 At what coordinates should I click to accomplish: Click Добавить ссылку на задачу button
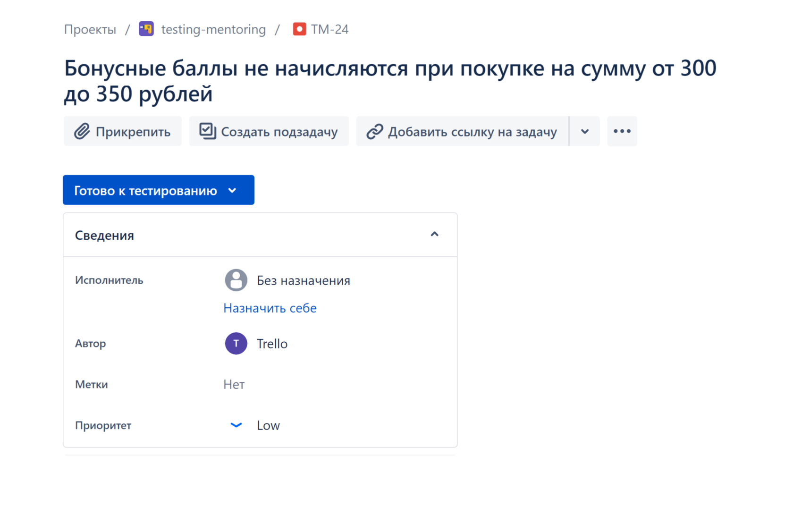tap(463, 131)
